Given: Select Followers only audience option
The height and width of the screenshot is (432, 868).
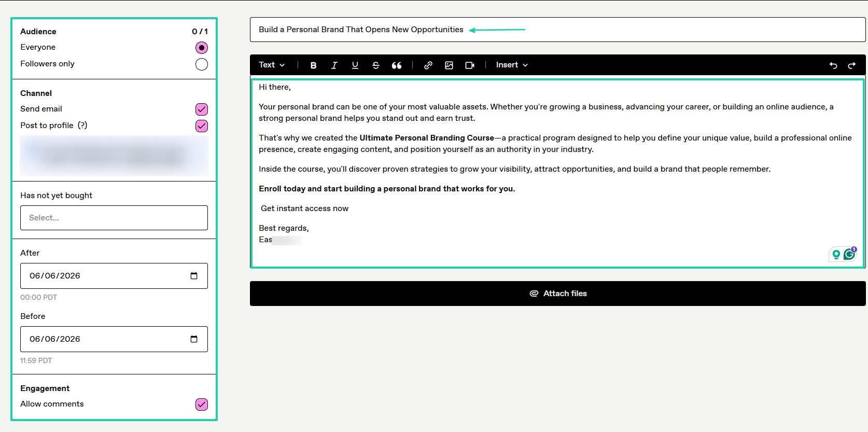Looking at the screenshot, I should (x=202, y=64).
